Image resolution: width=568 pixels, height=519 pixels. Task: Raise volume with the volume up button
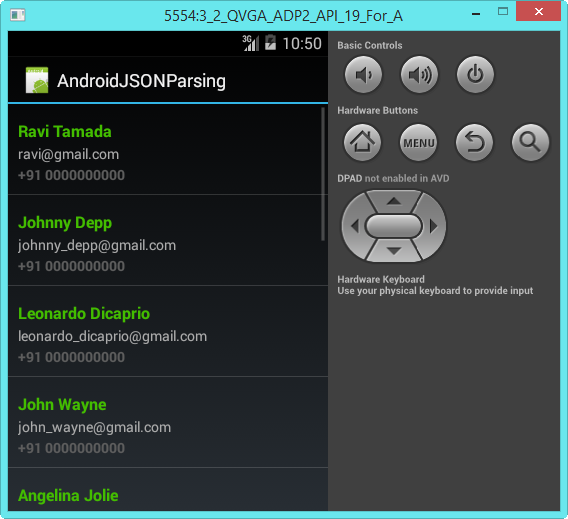click(x=419, y=75)
